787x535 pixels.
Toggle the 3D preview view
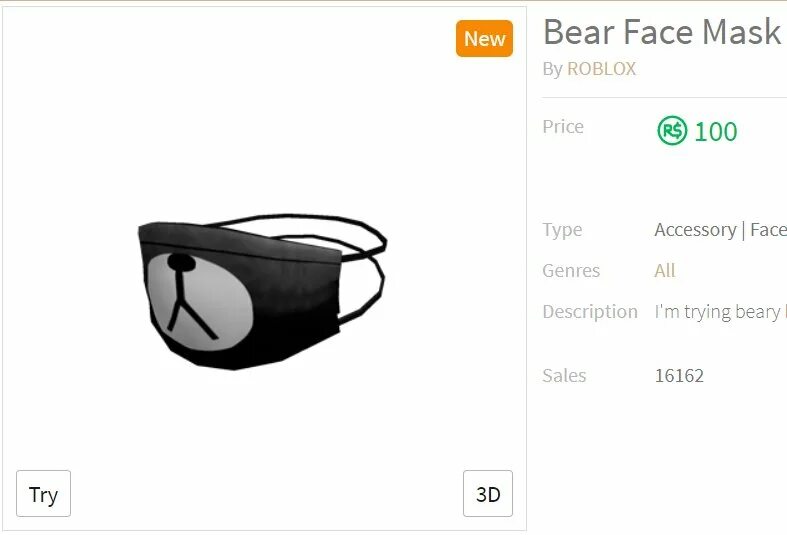click(488, 493)
